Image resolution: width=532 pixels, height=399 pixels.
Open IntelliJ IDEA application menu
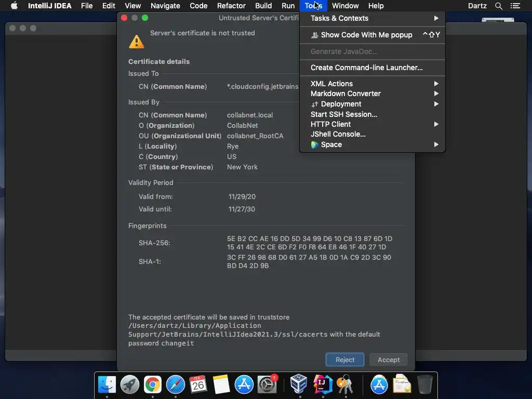(x=49, y=6)
